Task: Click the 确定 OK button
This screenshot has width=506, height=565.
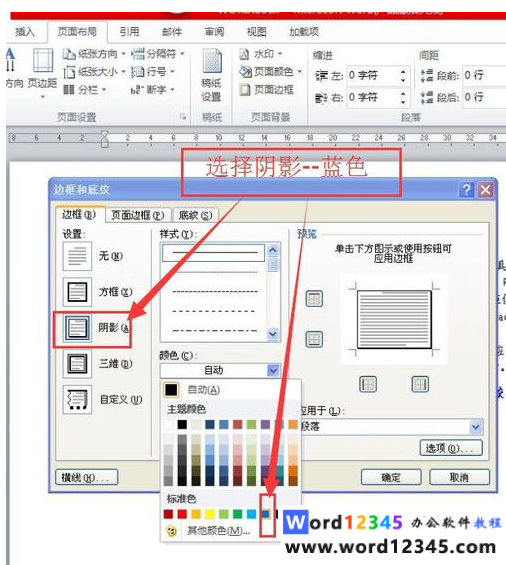Action: point(391,477)
